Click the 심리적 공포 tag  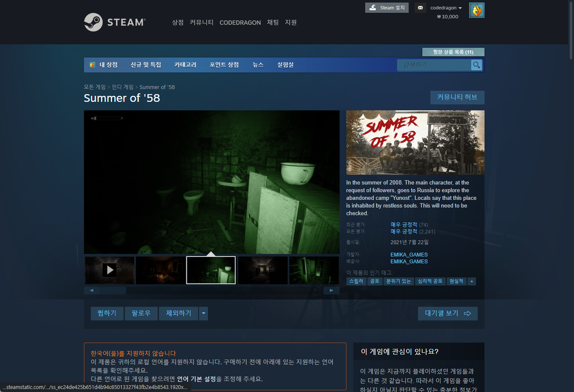pos(430,281)
